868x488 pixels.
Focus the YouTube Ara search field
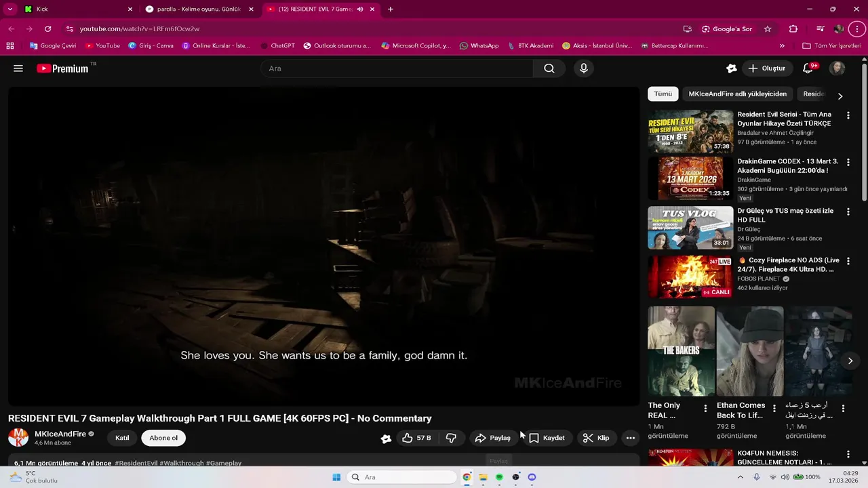click(397, 68)
